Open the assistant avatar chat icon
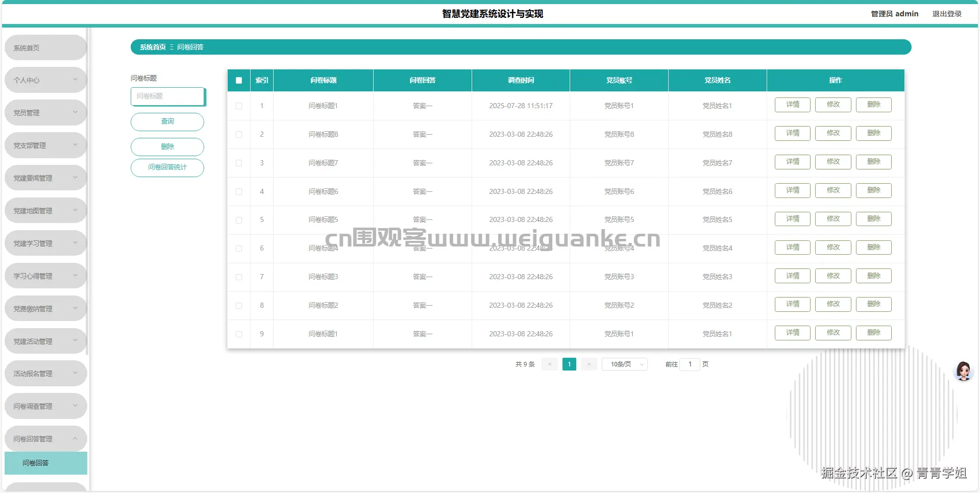This screenshot has width=980, height=493. point(964,371)
